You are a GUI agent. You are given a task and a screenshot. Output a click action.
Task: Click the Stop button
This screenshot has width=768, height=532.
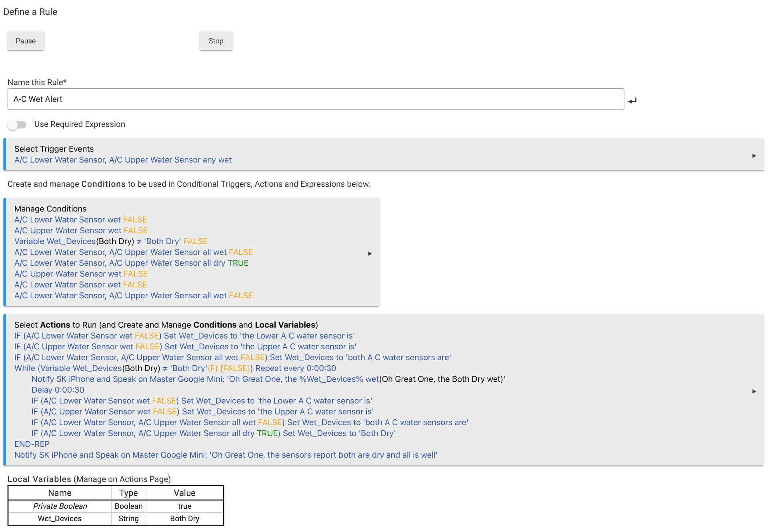216,41
